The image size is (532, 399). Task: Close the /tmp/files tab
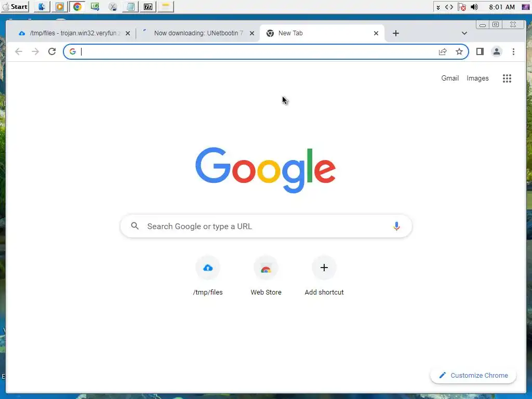click(x=128, y=33)
